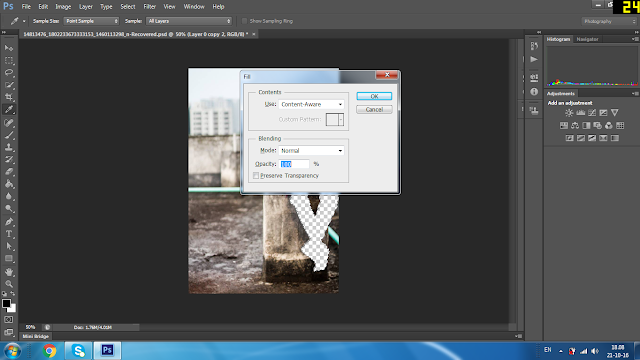Screen dimensions: 640x360
Task: Cancel the Fill dialog
Action: point(374,109)
